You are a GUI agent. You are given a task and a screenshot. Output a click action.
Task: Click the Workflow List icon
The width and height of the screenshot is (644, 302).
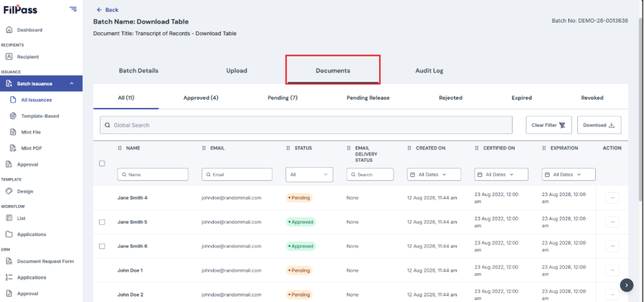point(9,218)
